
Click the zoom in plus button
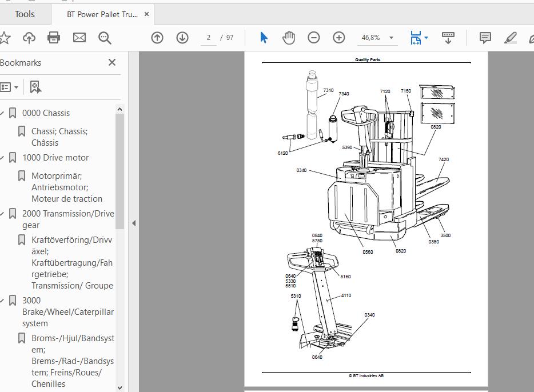click(339, 38)
